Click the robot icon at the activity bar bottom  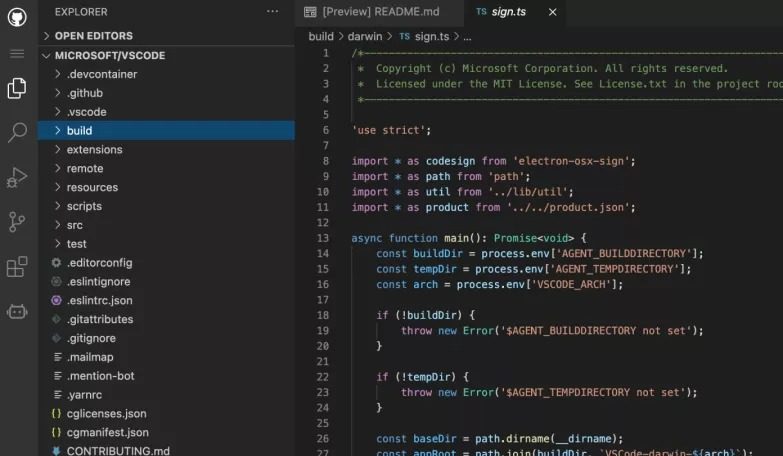[17, 311]
